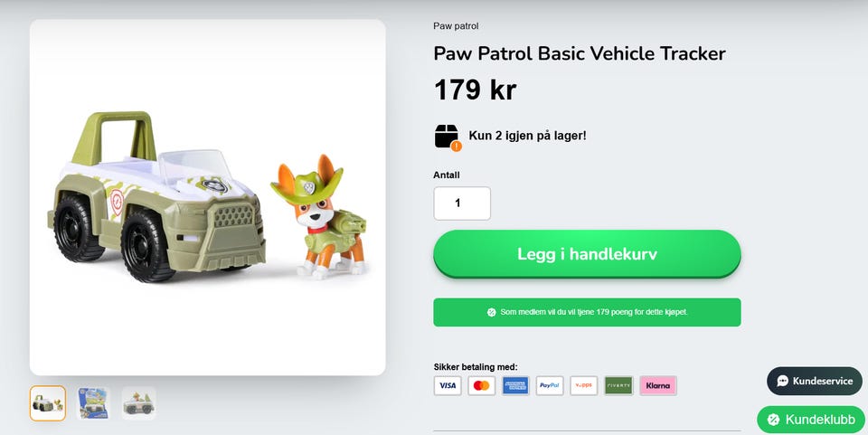The width and height of the screenshot is (868, 435).
Task: Click the Klarna payment icon
Action: (658, 386)
